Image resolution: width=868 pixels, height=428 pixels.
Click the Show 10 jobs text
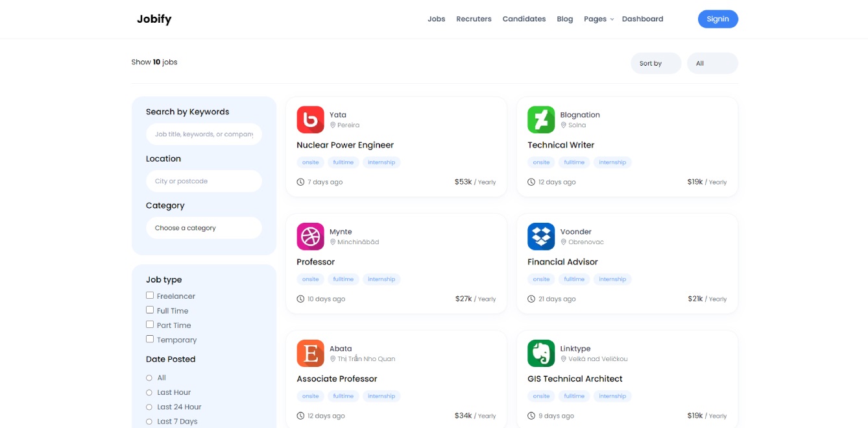click(x=154, y=62)
